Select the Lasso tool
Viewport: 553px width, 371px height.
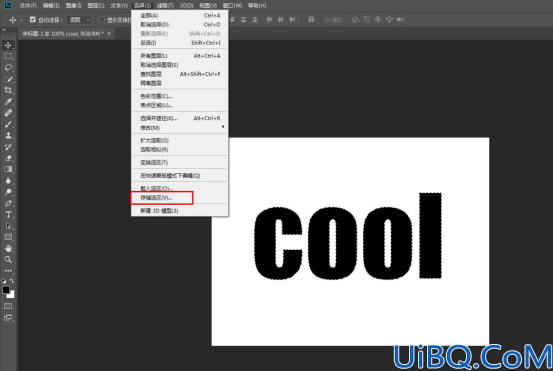[8, 68]
